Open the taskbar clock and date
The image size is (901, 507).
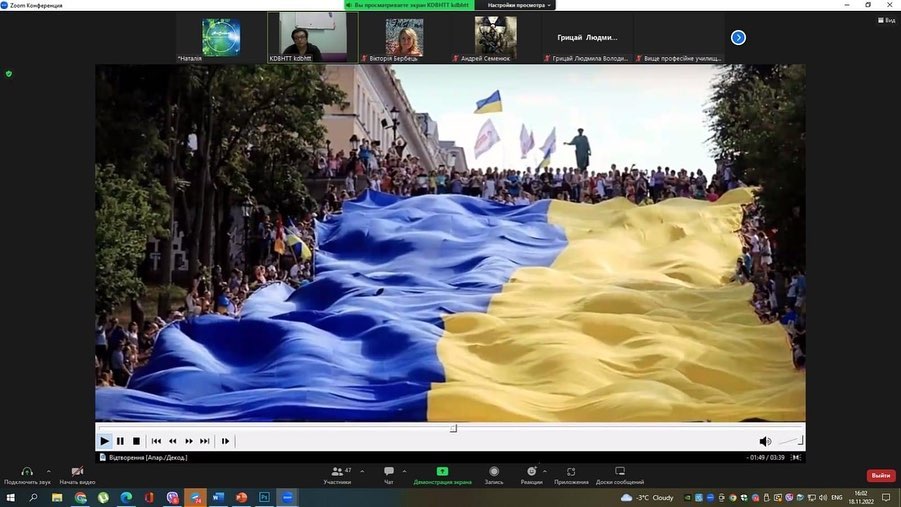click(x=861, y=497)
